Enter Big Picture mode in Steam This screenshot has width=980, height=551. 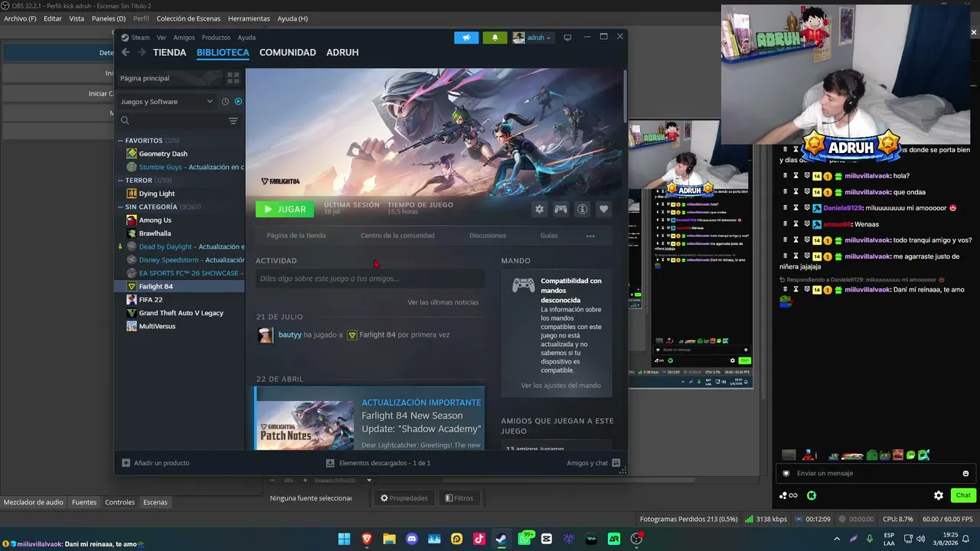[567, 37]
